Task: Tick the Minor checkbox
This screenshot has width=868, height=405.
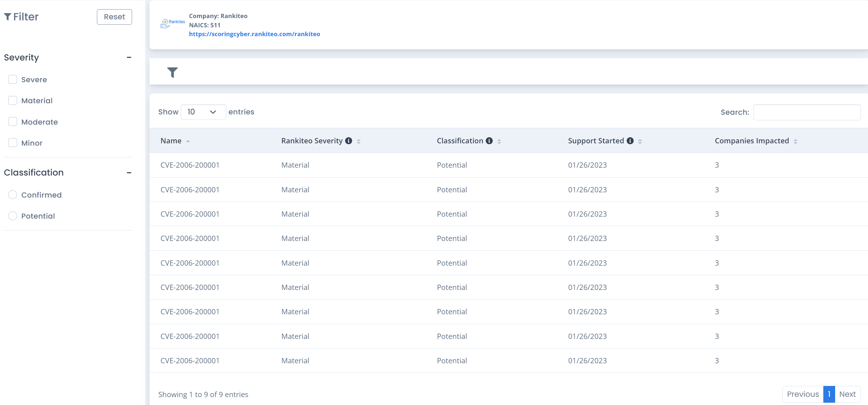Action: 13,143
